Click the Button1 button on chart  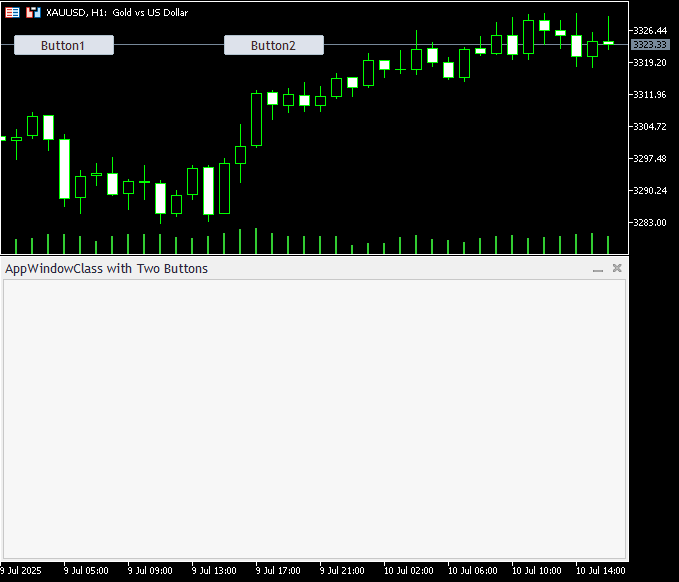click(64, 45)
